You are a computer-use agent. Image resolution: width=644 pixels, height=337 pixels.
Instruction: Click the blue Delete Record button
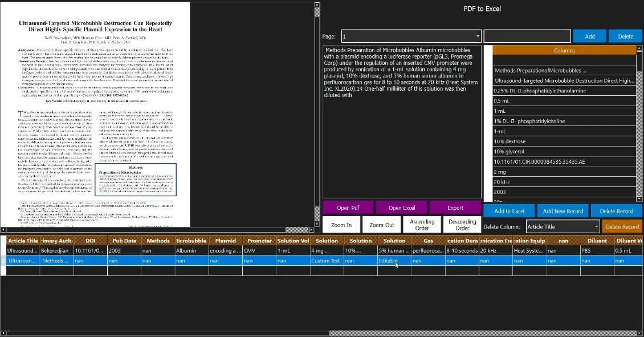pos(617,211)
